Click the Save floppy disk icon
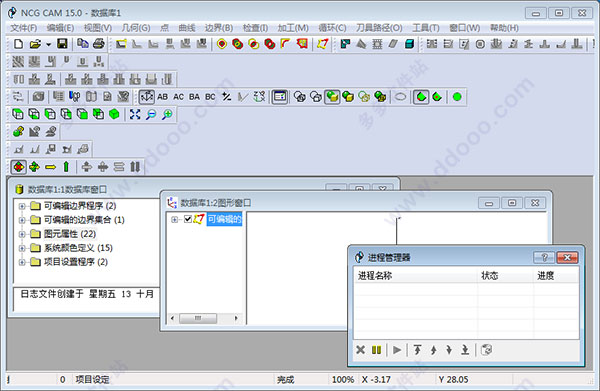 62,44
